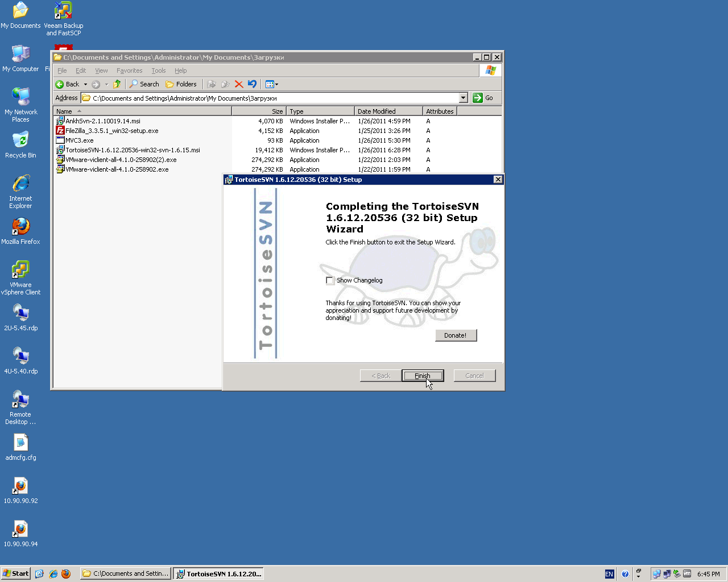This screenshot has width=728, height=582.
Task: Launch Firefox from Quick Launch bar
Action: pyautogui.click(x=66, y=574)
